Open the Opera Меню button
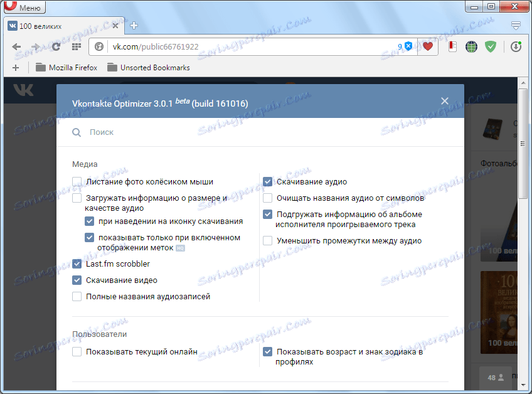532x394 pixels. point(24,7)
